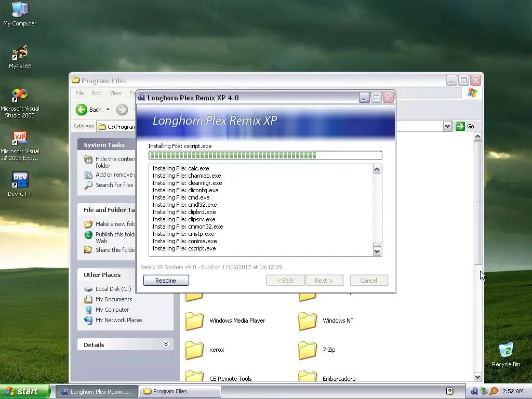The image size is (532, 399).
Task: Open the CE Remote Tools folder
Action: click(219, 376)
